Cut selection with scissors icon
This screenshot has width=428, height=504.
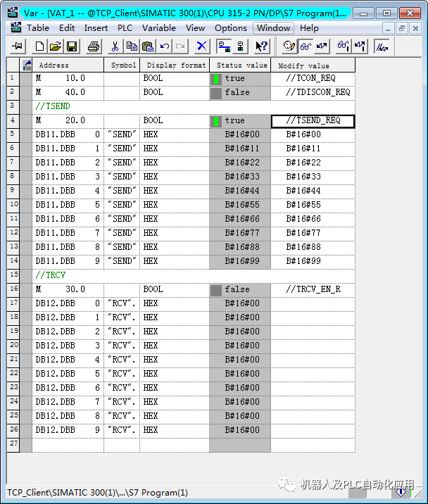click(x=115, y=46)
